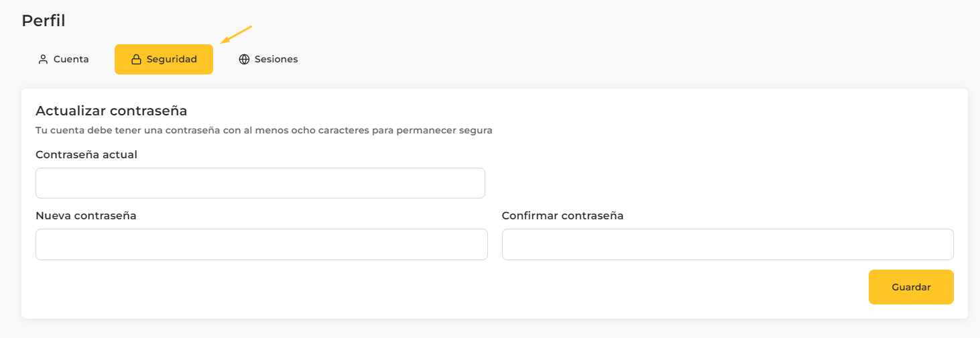Click the "Nueva contraseña" label text

[86, 216]
